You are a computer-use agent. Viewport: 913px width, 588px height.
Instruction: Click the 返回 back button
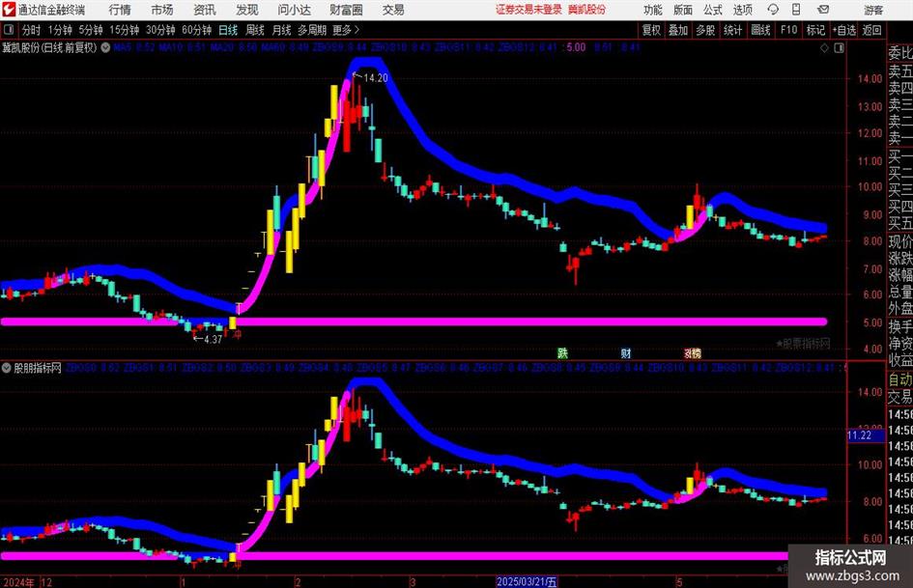coord(871,30)
